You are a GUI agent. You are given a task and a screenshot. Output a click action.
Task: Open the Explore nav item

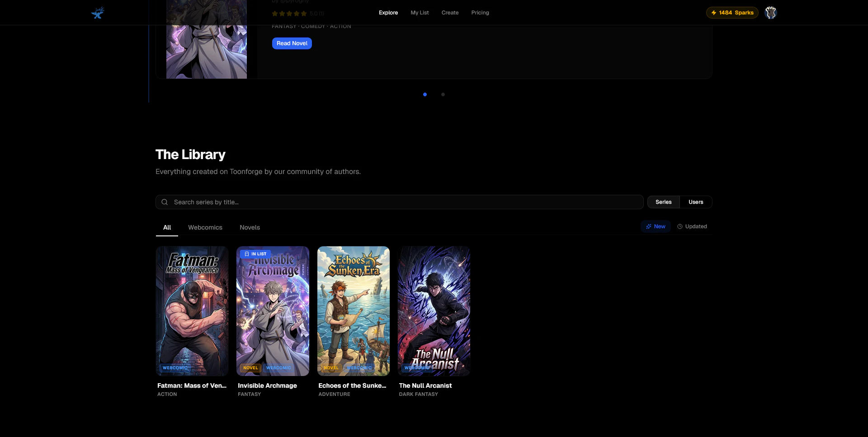pyautogui.click(x=388, y=13)
